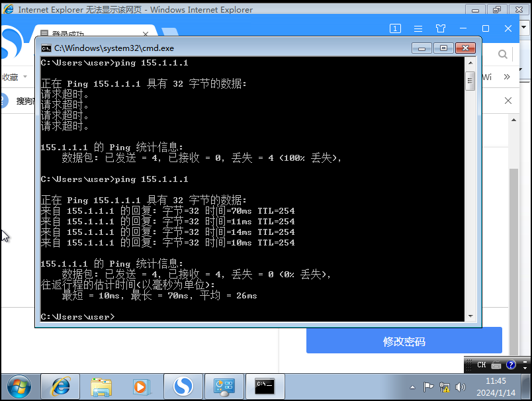Open the cmd.exe title bar system icon
532x401 pixels.
(46, 48)
